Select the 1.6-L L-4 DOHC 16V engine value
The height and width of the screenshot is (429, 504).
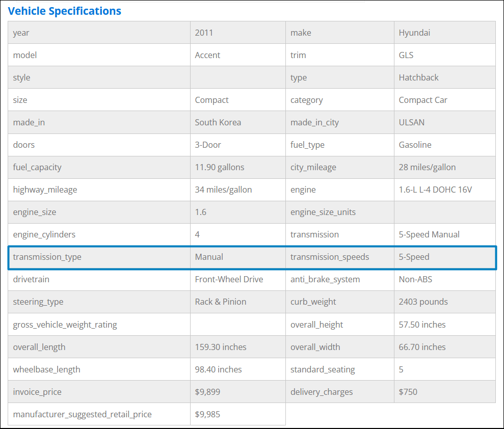coord(435,190)
